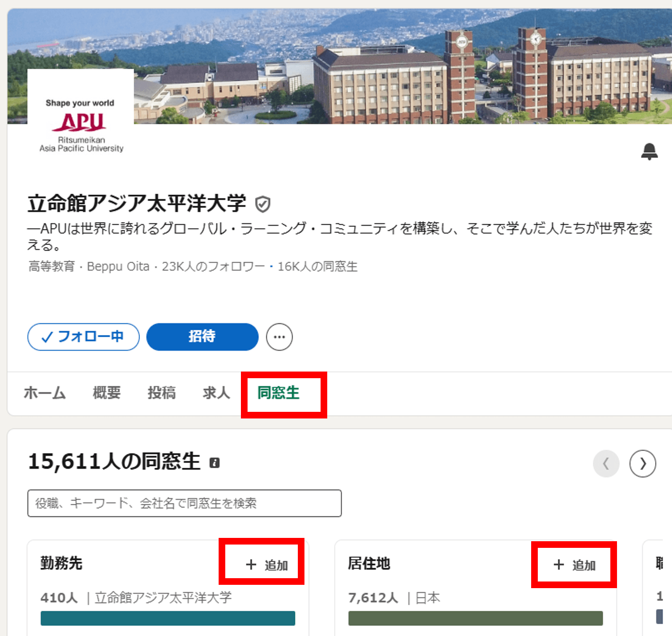Open the three-dots more options button
The width and height of the screenshot is (672, 636).
click(x=279, y=337)
